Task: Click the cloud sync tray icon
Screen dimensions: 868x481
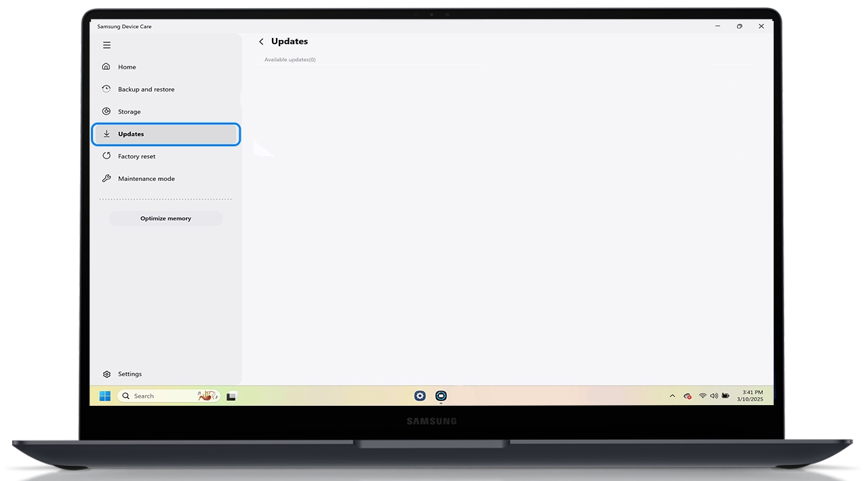Action: 688,396
